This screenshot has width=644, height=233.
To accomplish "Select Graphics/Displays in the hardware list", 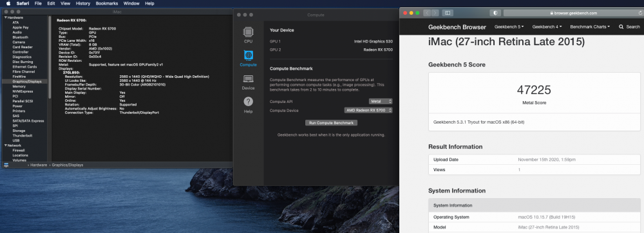I will (x=26, y=82).
